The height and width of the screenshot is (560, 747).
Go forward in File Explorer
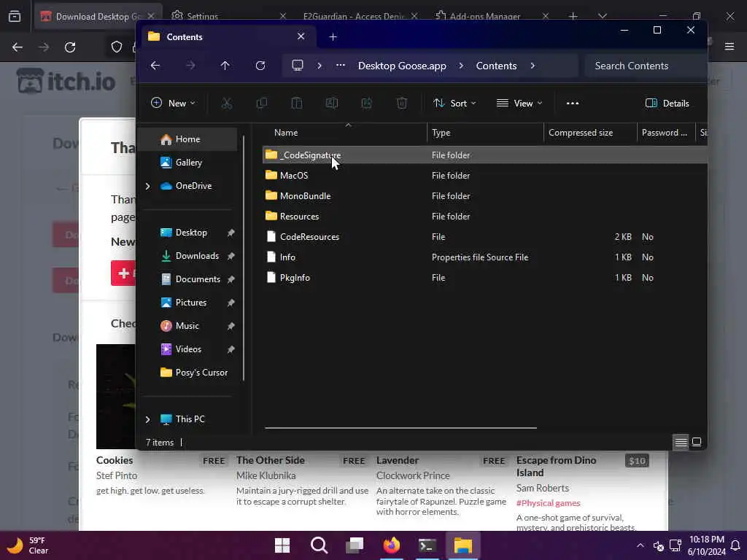click(190, 66)
